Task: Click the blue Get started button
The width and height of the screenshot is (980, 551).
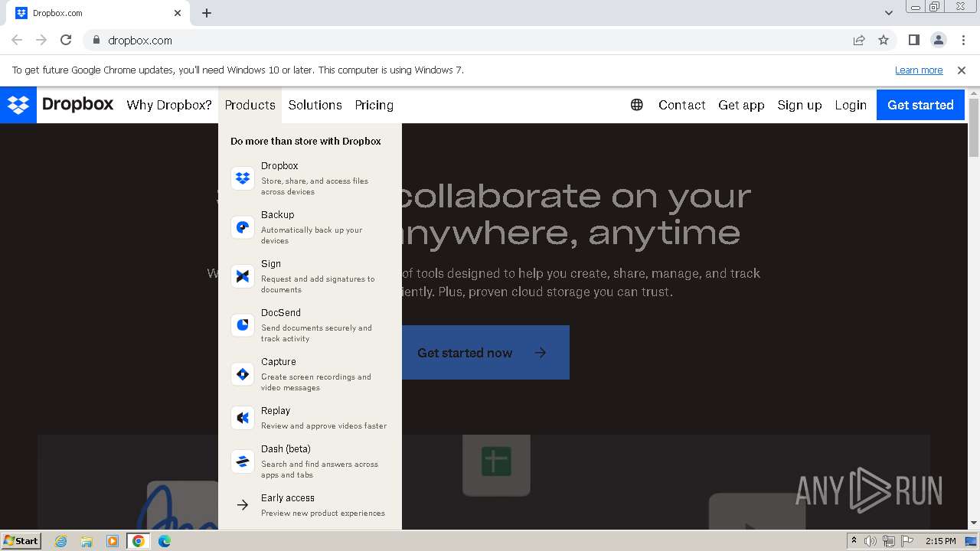Action: [920, 105]
